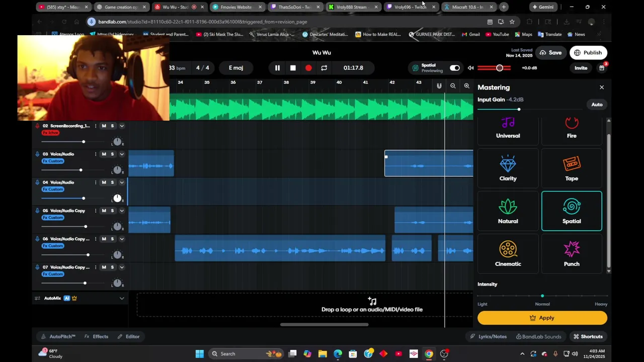Image resolution: width=644 pixels, height=362 pixels.
Task: Solo track 02 ScreenRecording
Action: click(x=112, y=126)
